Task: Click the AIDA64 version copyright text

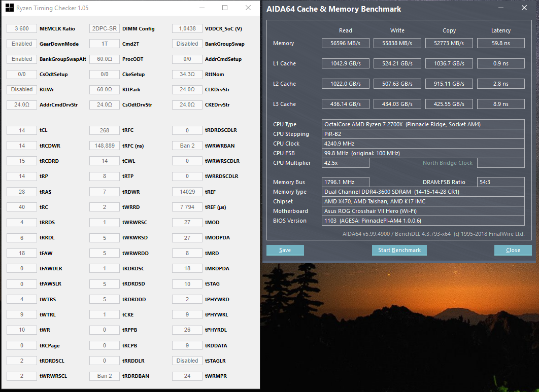Action: coord(433,234)
